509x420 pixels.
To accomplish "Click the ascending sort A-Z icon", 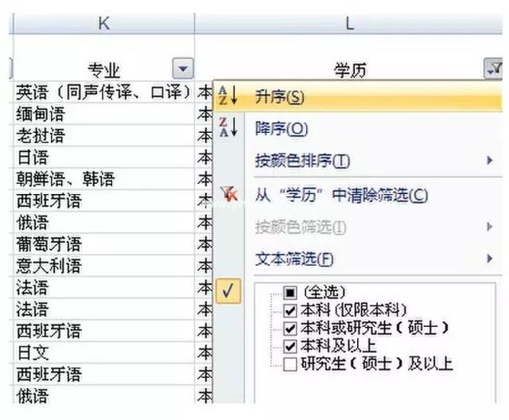I will point(227,96).
